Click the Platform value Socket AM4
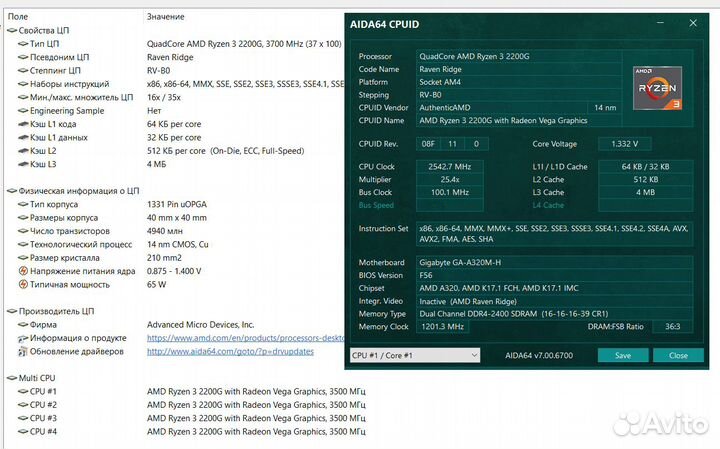Image resolution: width=720 pixels, height=449 pixels. click(519, 82)
